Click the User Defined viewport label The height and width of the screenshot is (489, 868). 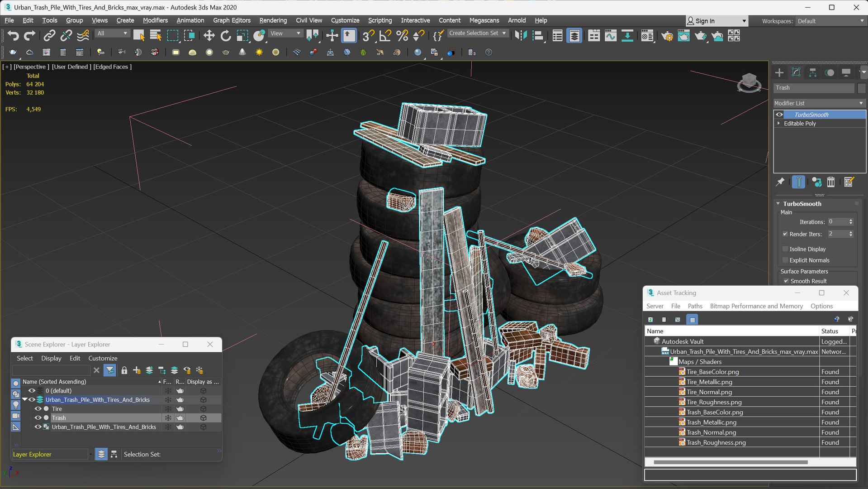point(71,67)
